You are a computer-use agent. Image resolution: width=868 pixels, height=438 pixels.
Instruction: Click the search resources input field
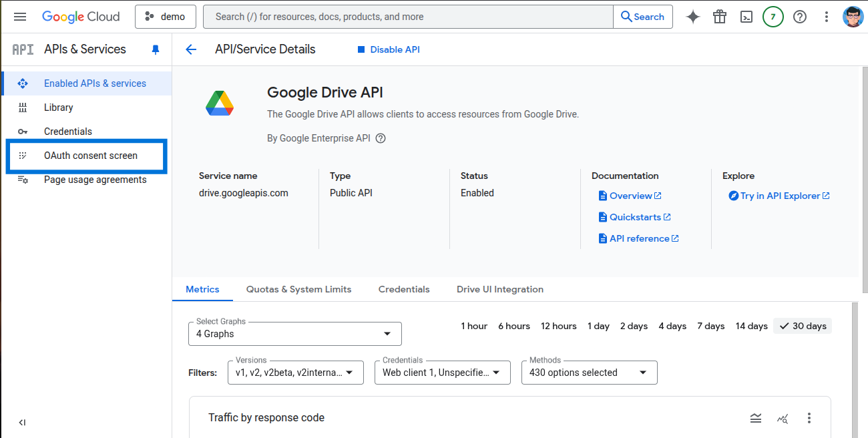coord(408,17)
